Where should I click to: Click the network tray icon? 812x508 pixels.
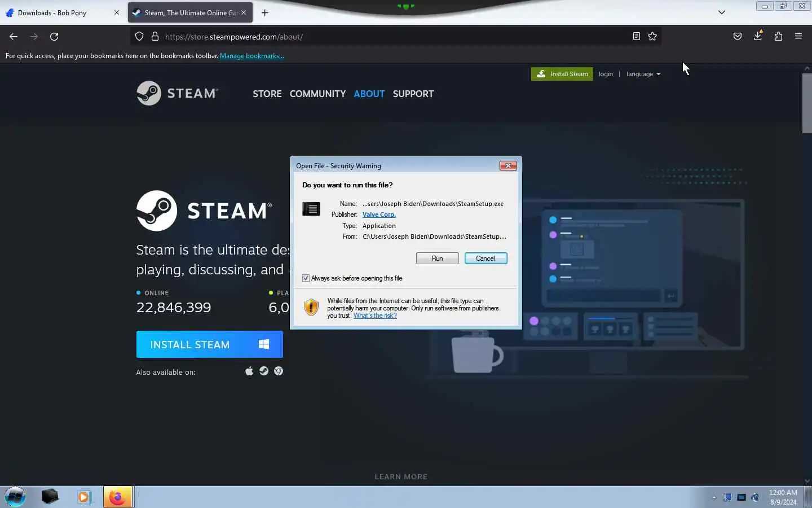(x=742, y=497)
